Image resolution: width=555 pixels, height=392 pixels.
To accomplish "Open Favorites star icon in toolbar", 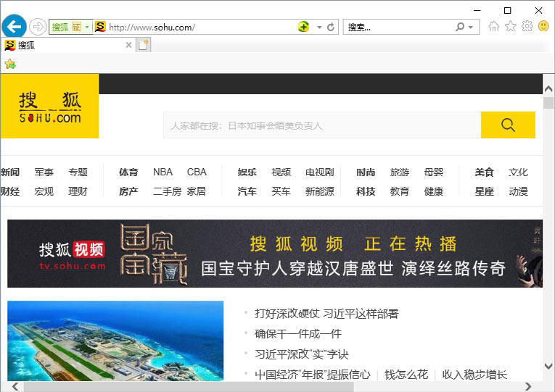I will (511, 27).
